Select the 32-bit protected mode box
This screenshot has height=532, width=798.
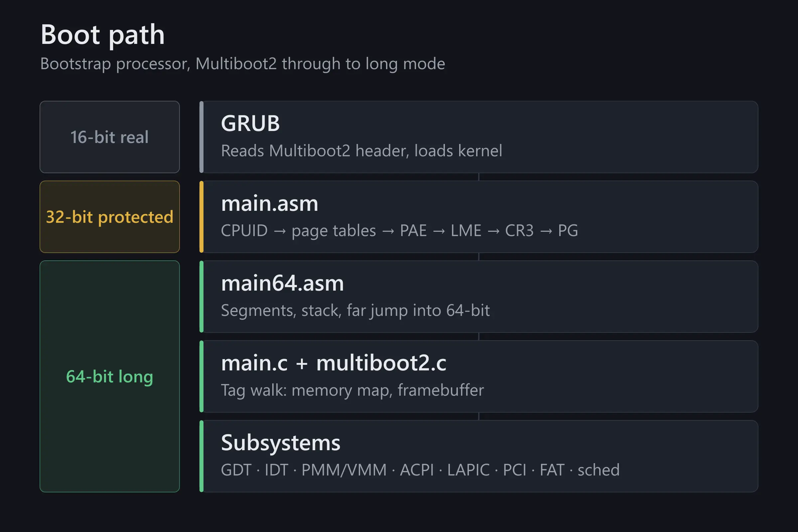tap(110, 217)
